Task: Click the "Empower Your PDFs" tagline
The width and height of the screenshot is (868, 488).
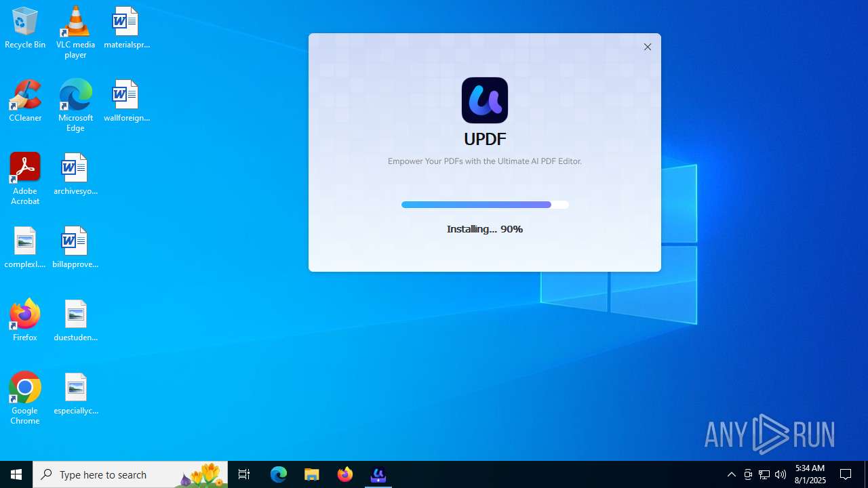Action: 485,161
